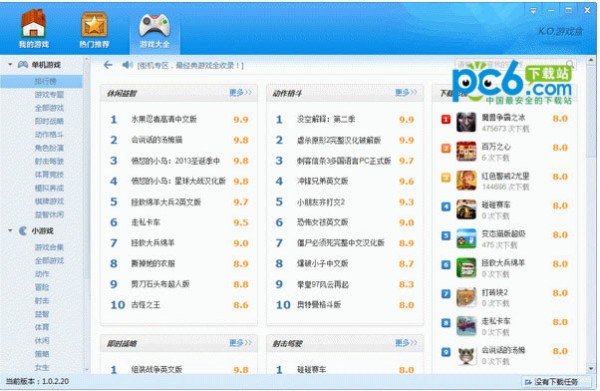Click the 魔兽争霸之冰 game thumbnail
Screen dimensions: 600x391
click(466, 122)
